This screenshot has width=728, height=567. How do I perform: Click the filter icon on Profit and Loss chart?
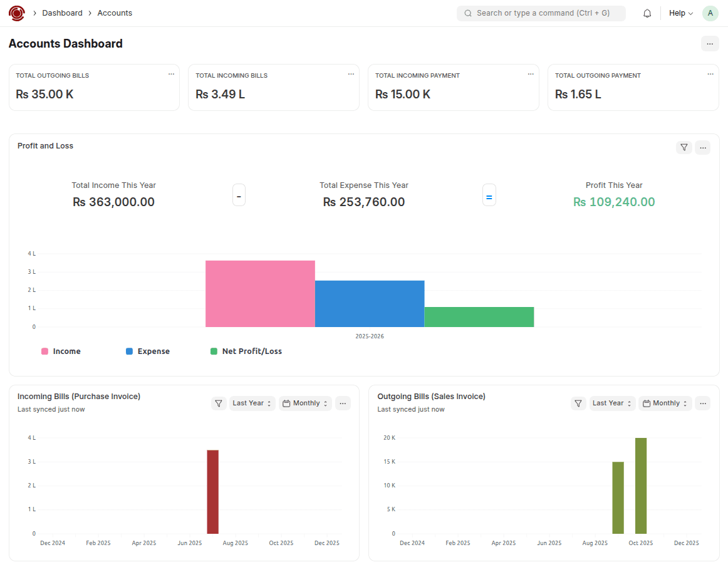(684, 147)
